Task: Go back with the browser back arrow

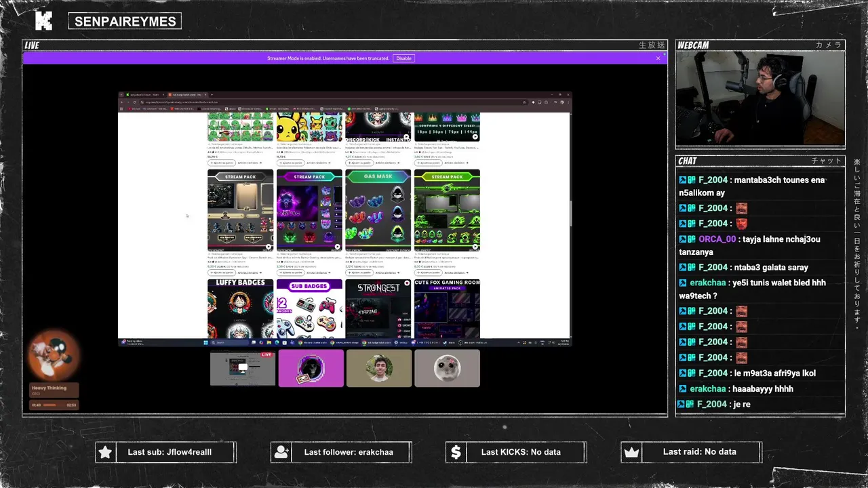Action: click(122, 102)
